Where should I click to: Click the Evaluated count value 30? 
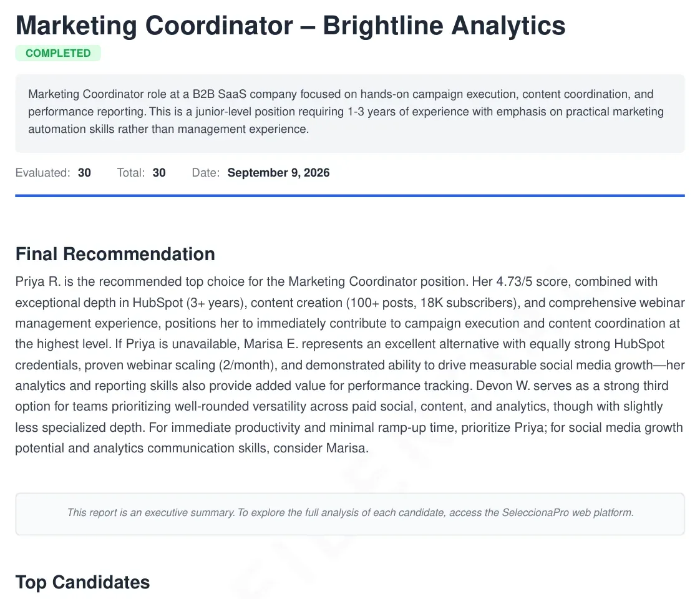click(x=84, y=173)
